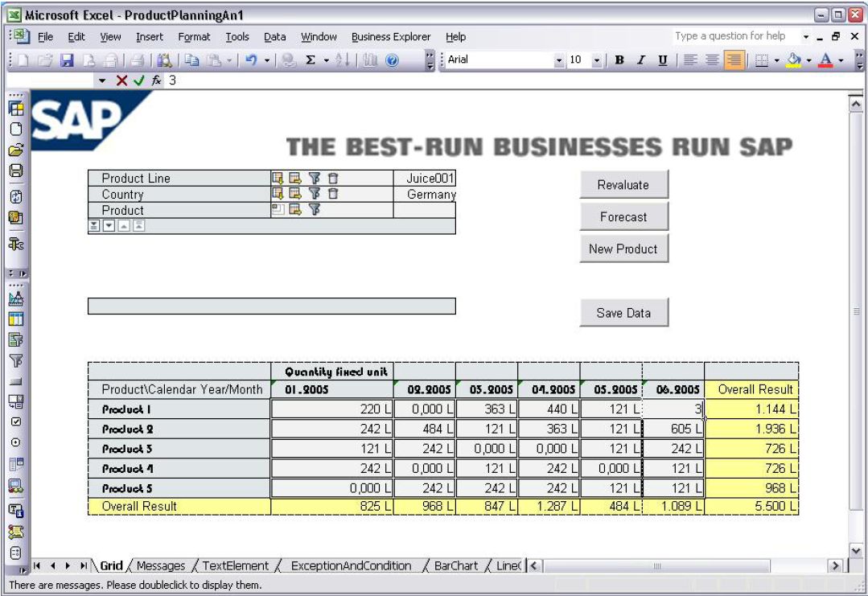Click the Product 3 row header
868x596 pixels.
(x=179, y=449)
